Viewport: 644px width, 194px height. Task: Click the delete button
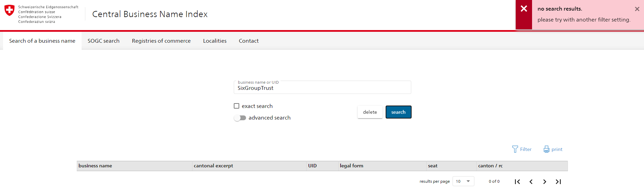(370, 112)
